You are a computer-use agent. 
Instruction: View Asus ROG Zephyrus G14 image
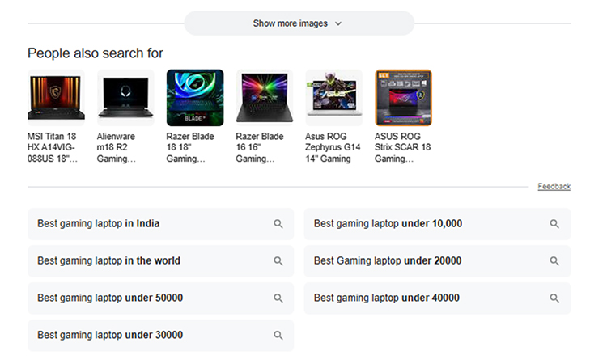(x=333, y=98)
